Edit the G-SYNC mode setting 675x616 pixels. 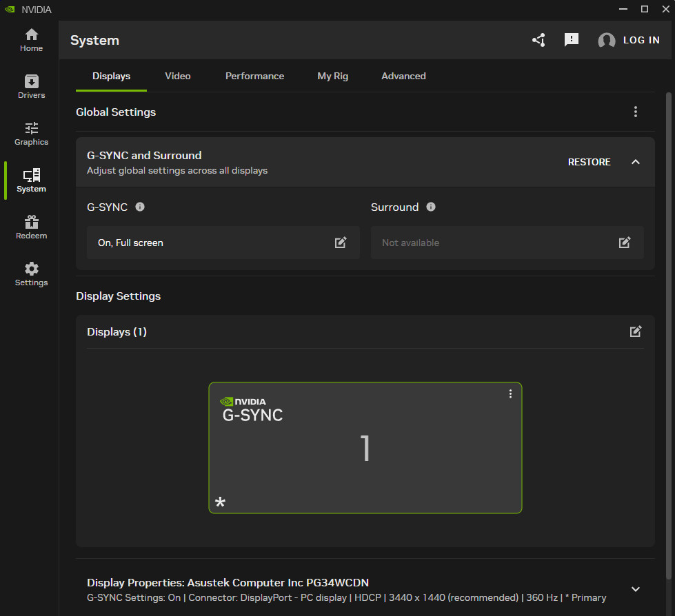341,243
